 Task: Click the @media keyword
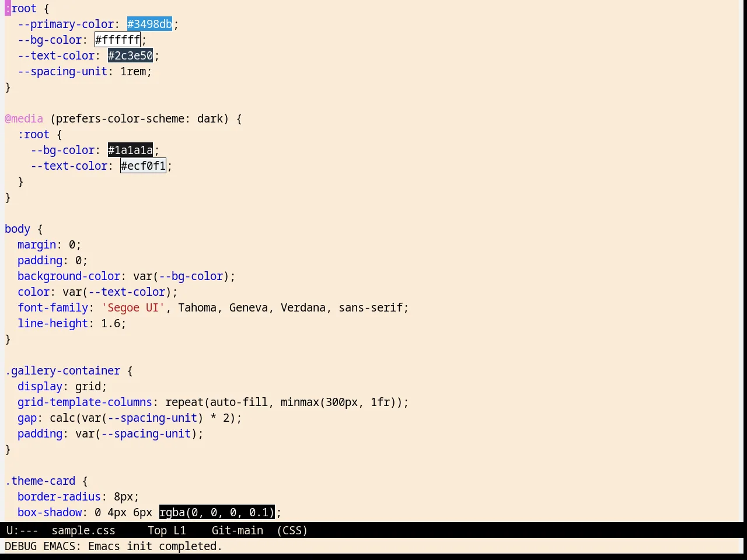[24, 118]
